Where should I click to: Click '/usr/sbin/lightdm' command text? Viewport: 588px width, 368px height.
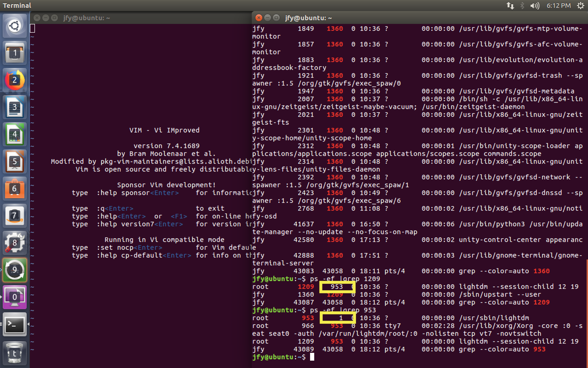(494, 318)
